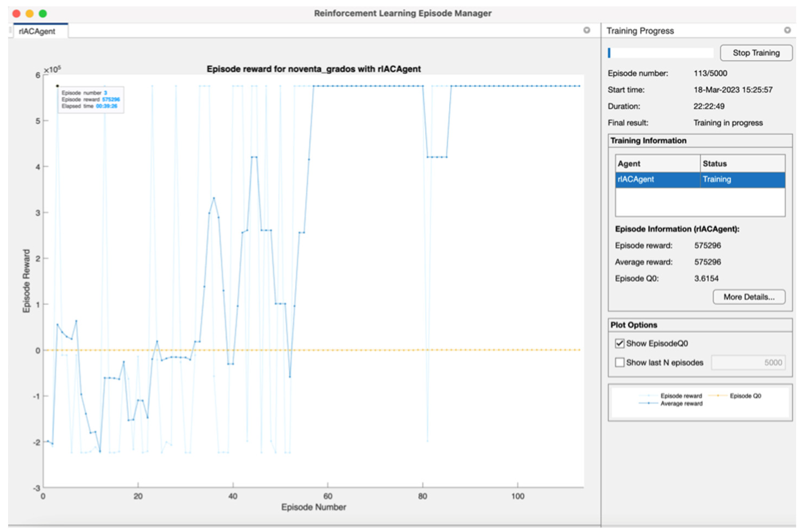Viewport: 801px width, 532px height.
Task: Click the red close window button
Action: [16, 14]
